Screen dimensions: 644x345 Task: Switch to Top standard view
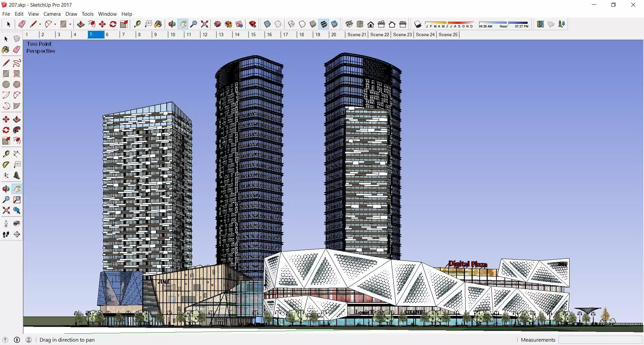[x=360, y=24]
